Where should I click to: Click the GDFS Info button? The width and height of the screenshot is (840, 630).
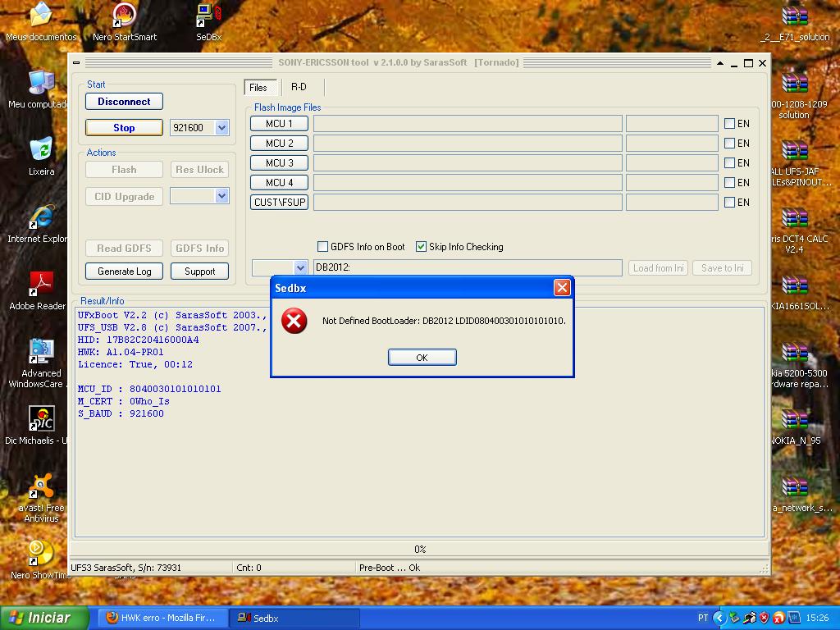click(200, 248)
